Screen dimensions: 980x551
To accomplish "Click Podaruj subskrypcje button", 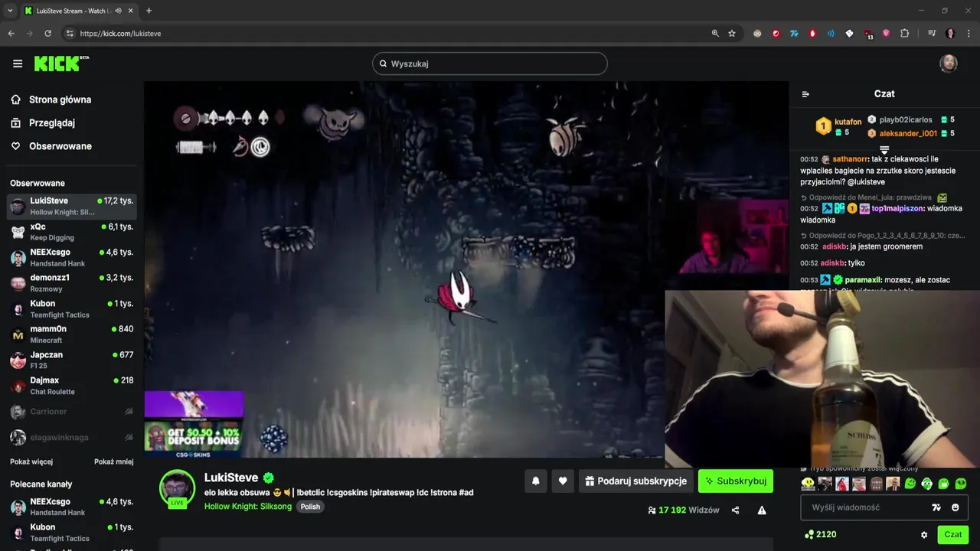I will (x=636, y=481).
